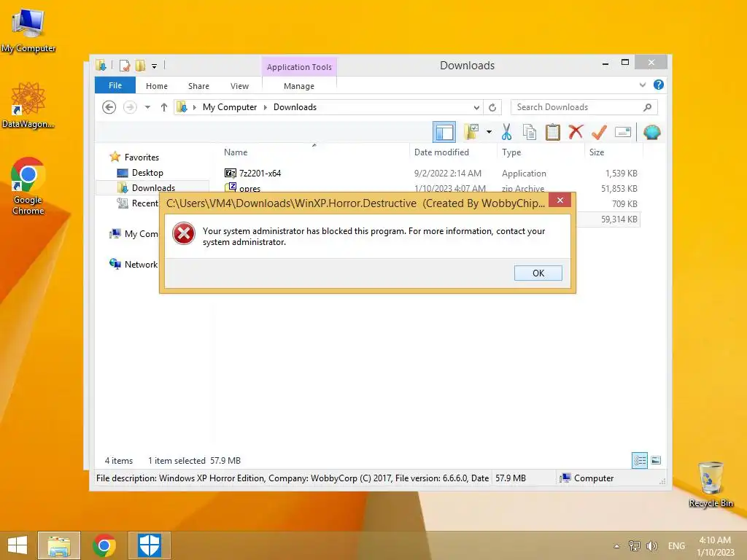
Task: Select Desktop in the navigation pane
Action: (x=147, y=173)
